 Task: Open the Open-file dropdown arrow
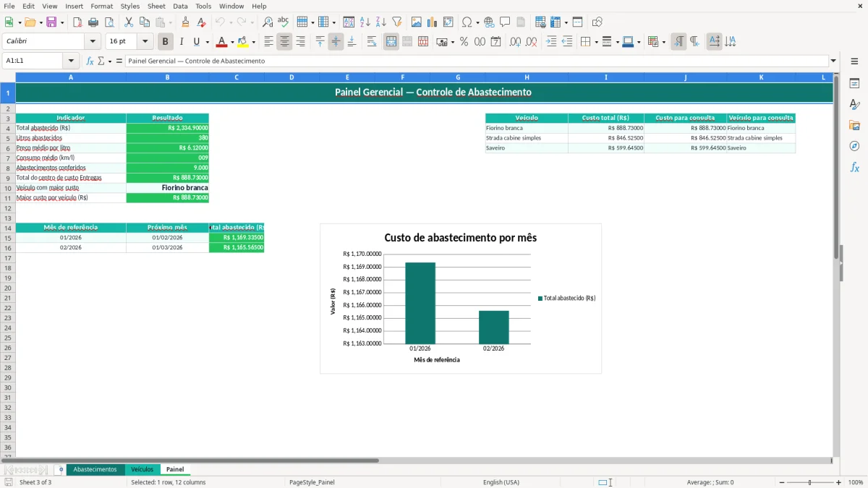[42, 22]
